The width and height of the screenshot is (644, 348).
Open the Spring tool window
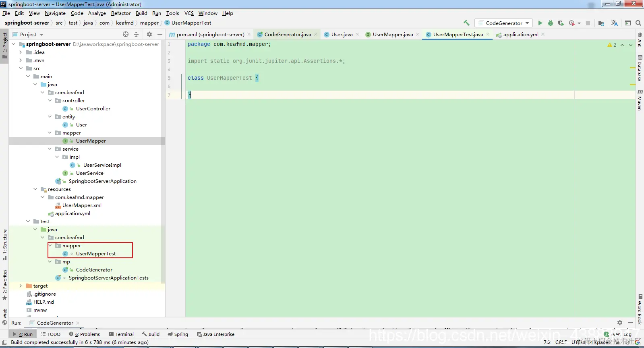pyautogui.click(x=178, y=334)
